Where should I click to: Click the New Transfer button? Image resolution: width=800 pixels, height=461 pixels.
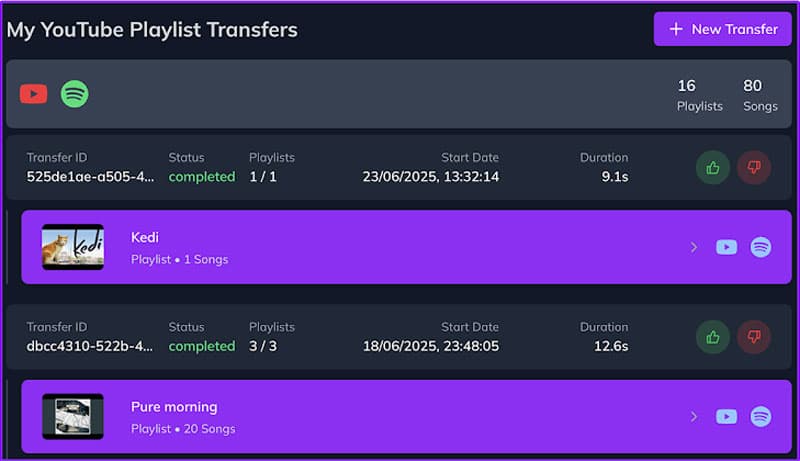click(722, 29)
